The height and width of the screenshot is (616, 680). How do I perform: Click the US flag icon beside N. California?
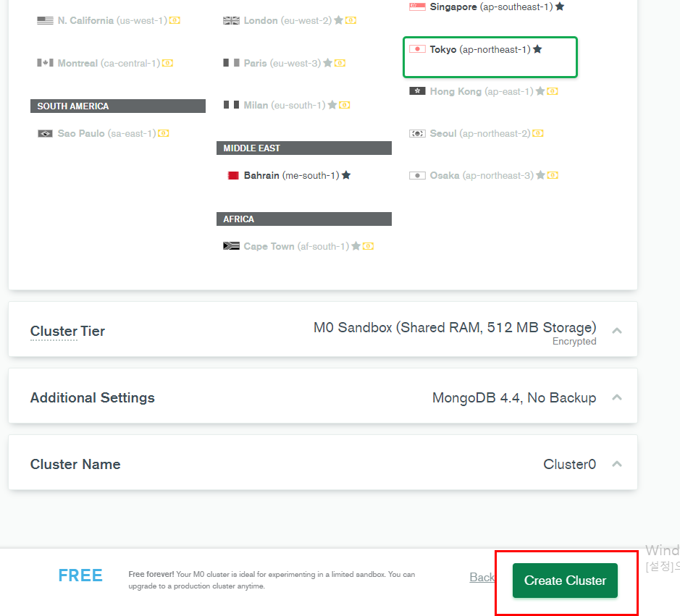tap(45, 20)
